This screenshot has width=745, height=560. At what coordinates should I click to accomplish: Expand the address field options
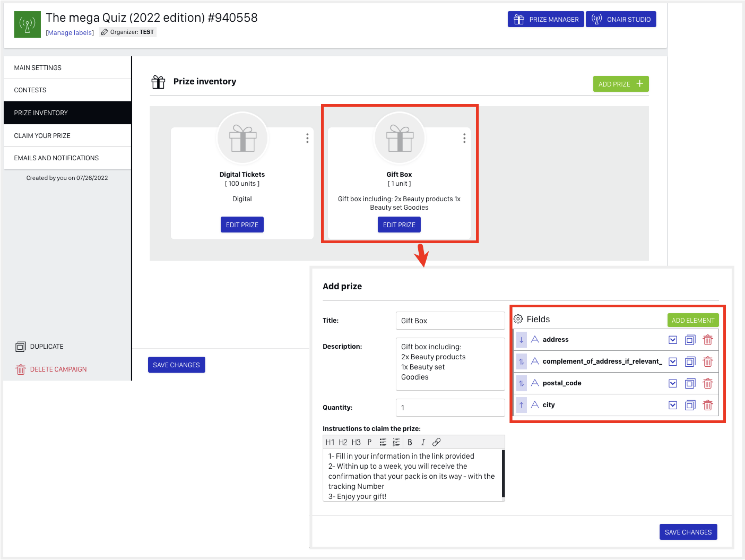pyautogui.click(x=673, y=340)
